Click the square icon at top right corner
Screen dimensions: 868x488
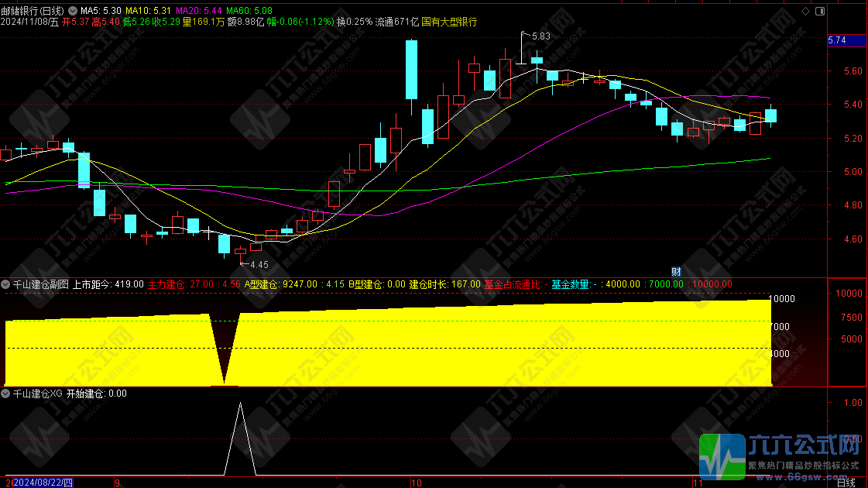pyautogui.click(x=819, y=11)
